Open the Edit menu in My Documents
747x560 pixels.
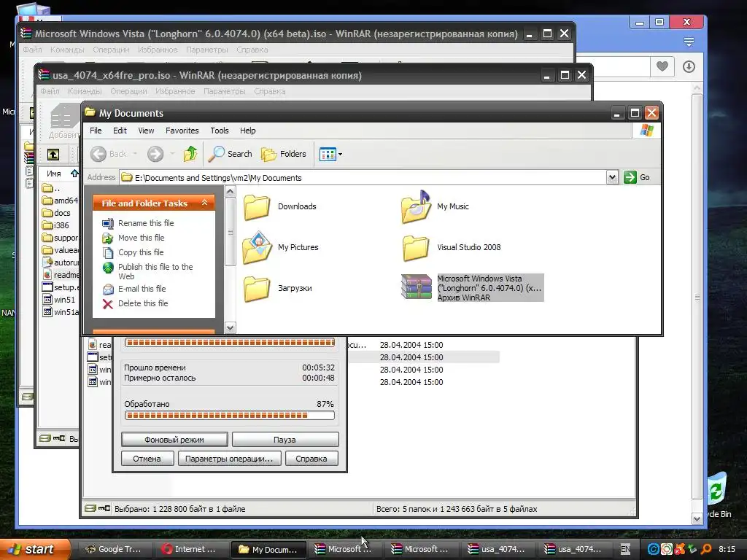[120, 131]
